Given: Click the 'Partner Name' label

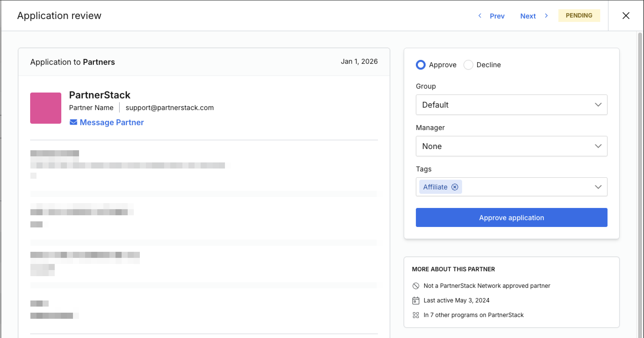Looking at the screenshot, I should [91, 108].
